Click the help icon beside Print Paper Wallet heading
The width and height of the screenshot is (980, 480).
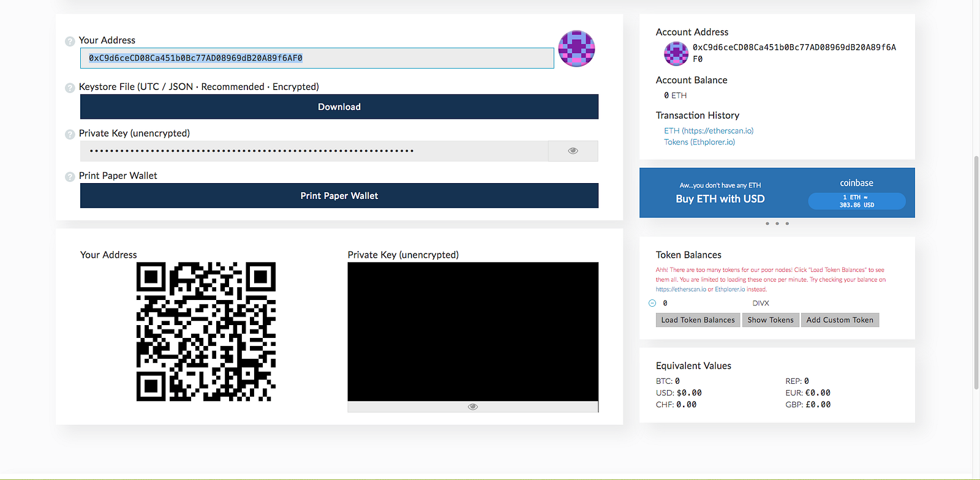(x=70, y=177)
